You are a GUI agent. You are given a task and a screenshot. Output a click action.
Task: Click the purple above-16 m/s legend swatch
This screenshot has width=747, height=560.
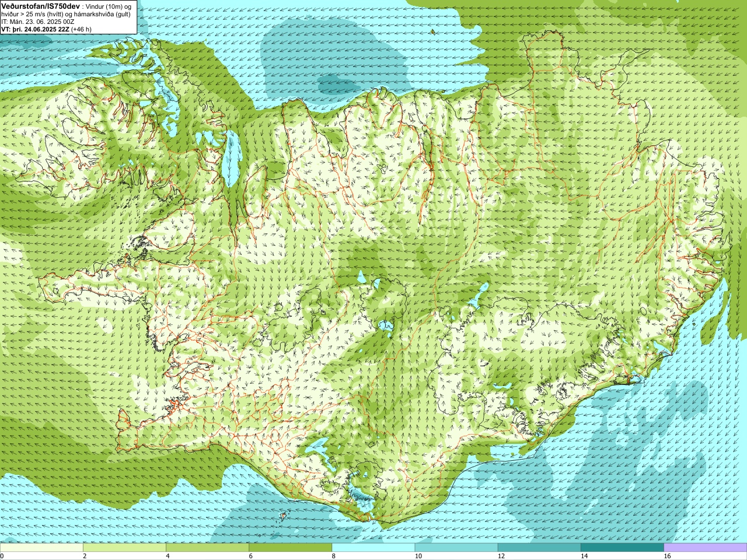[x=706, y=548]
